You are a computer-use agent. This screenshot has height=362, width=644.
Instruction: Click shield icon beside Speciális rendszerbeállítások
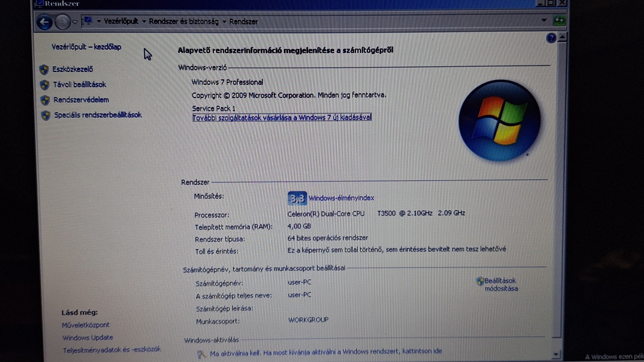pos(46,115)
